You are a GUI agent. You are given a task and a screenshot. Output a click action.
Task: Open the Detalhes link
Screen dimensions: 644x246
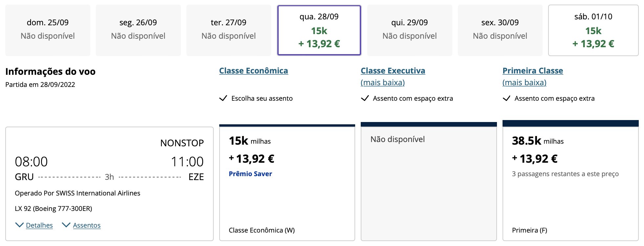coord(39,225)
